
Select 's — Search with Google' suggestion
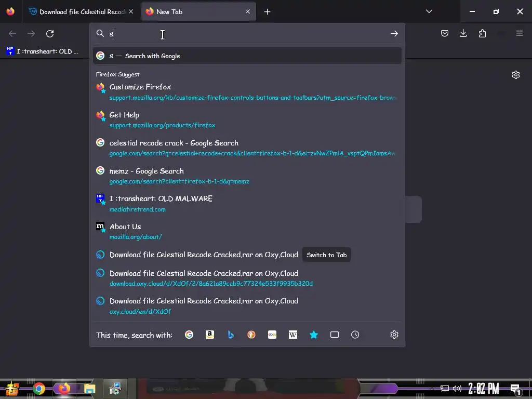point(247,56)
